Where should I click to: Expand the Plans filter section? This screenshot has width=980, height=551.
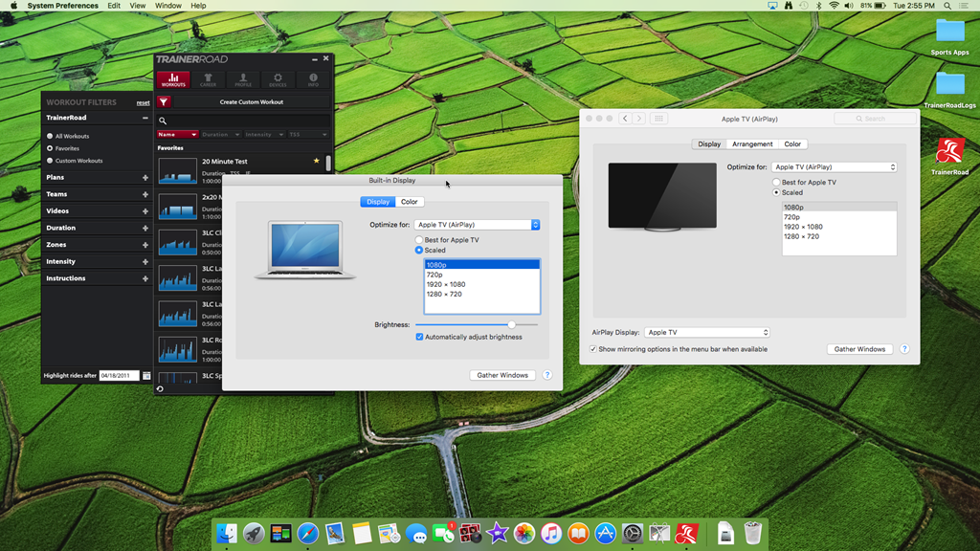(x=145, y=178)
